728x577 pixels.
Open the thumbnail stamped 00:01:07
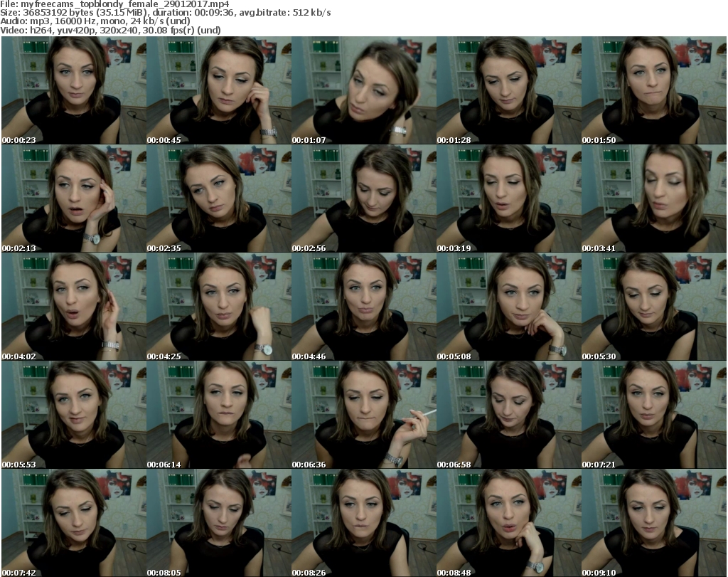[363, 90]
